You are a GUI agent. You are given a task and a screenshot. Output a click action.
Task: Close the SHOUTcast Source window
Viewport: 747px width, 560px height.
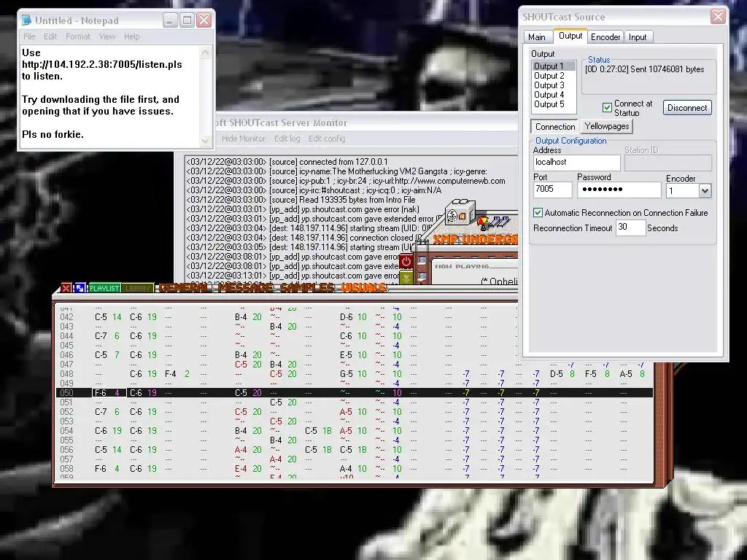[718, 17]
